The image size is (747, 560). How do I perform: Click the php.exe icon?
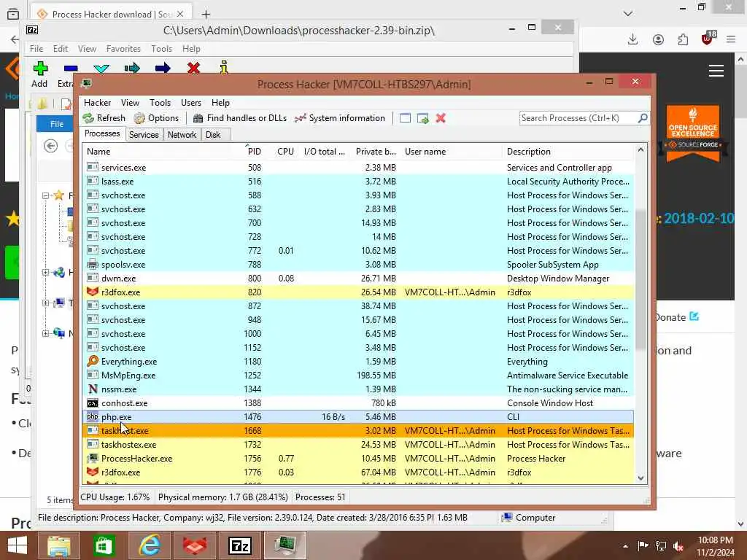click(x=93, y=416)
